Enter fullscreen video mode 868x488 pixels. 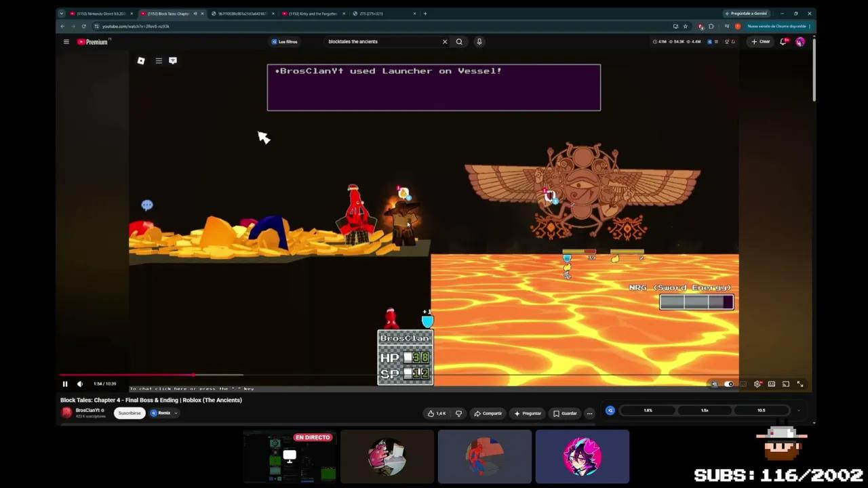[800, 384]
